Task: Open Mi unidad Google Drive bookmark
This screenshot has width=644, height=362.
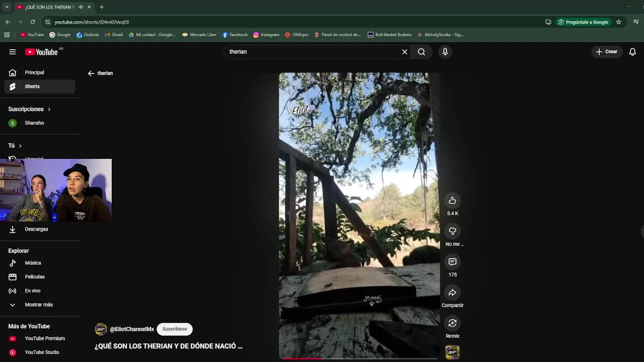Action: (152, 35)
